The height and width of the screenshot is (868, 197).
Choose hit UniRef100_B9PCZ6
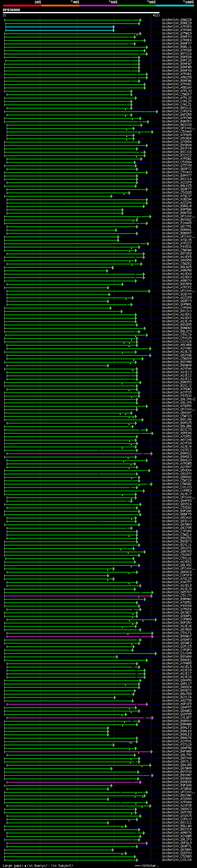pos(177,60)
